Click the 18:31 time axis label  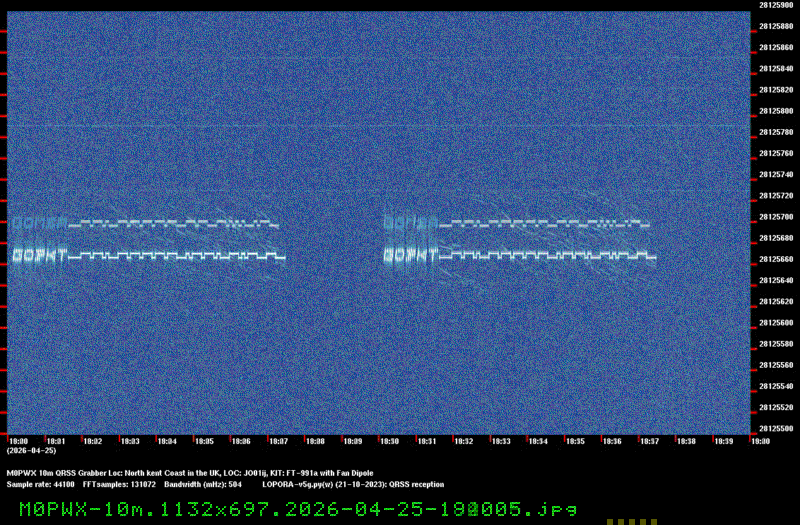point(427,441)
